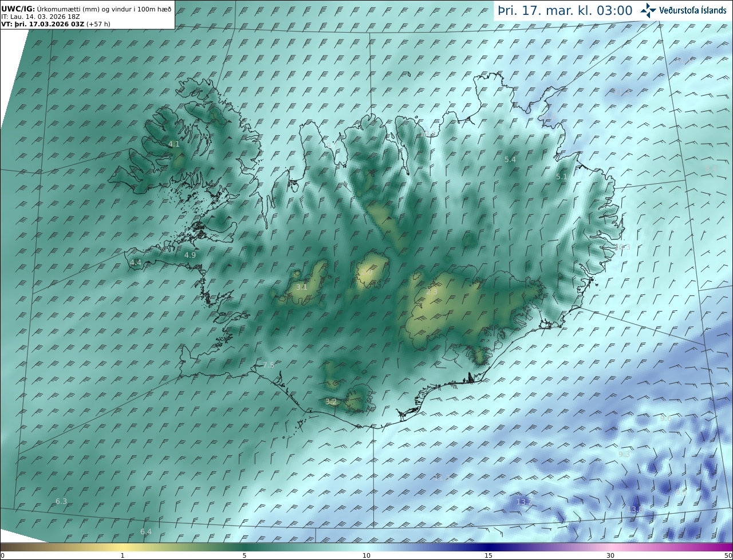The height and width of the screenshot is (560, 733).
Task: Click the 9.3 value in the southeast
Action: point(624,455)
